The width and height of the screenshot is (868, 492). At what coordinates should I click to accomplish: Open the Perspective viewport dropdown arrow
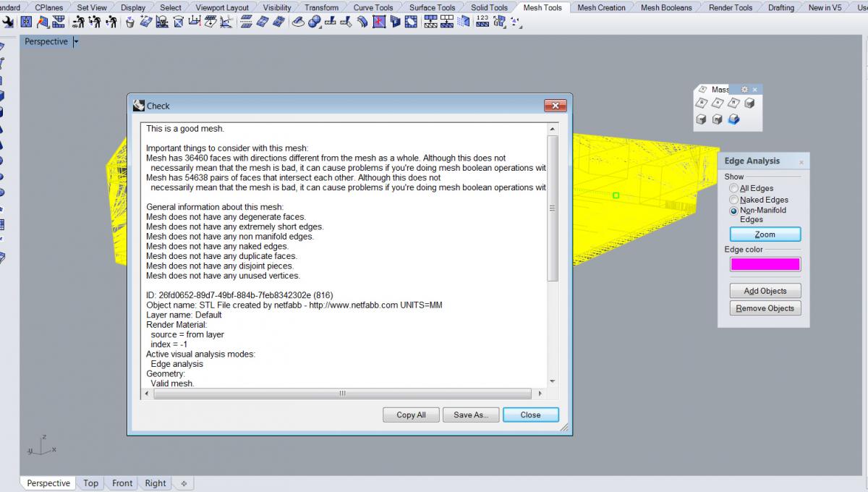pos(76,42)
